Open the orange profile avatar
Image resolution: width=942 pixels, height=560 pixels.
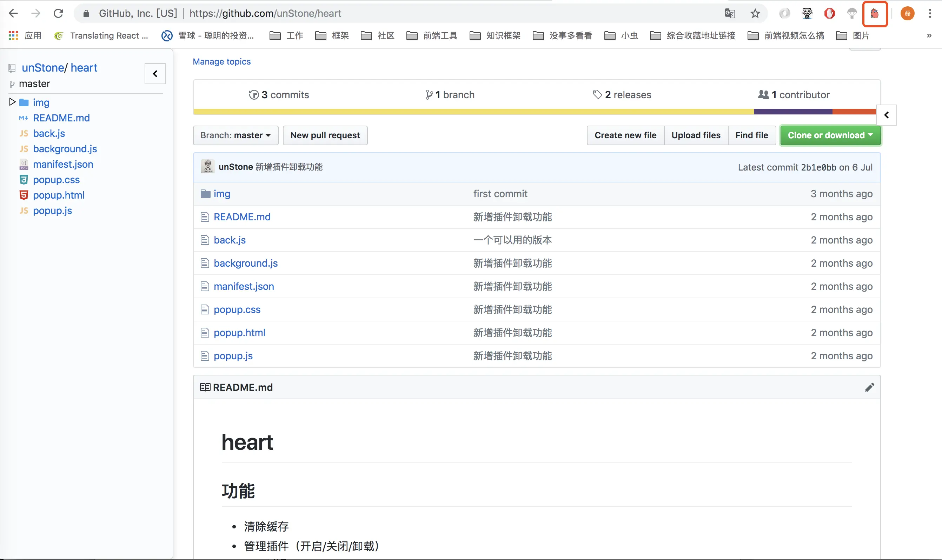[x=907, y=14]
